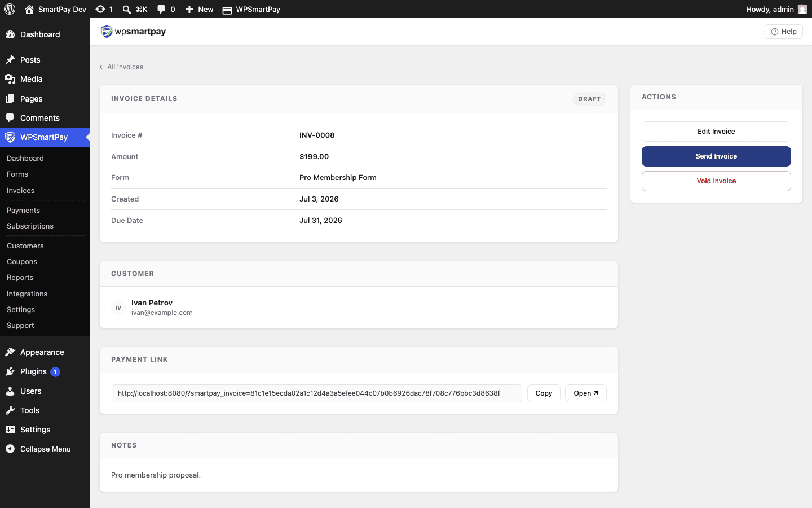Click the Help question mark icon

point(775,32)
